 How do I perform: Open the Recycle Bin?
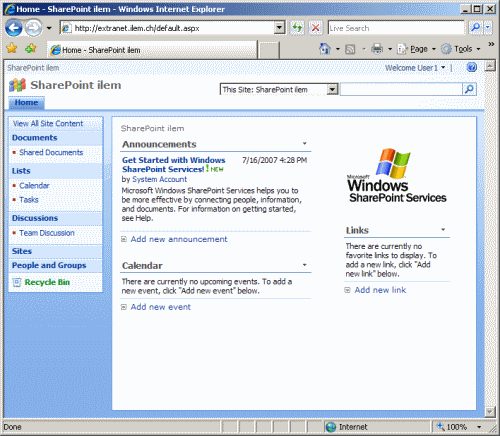(x=47, y=282)
